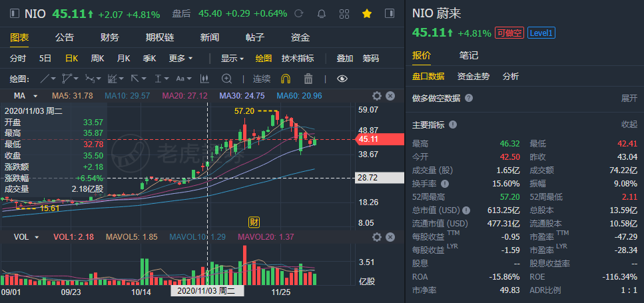Switch to the 资金走势 tab
The width and height of the screenshot is (644, 303).
point(473,77)
